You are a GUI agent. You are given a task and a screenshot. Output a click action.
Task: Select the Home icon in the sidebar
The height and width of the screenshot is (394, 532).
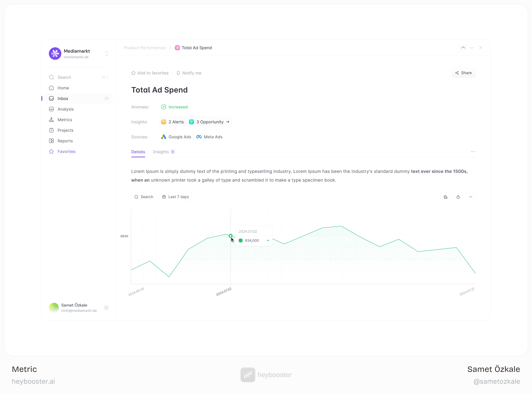(x=52, y=88)
